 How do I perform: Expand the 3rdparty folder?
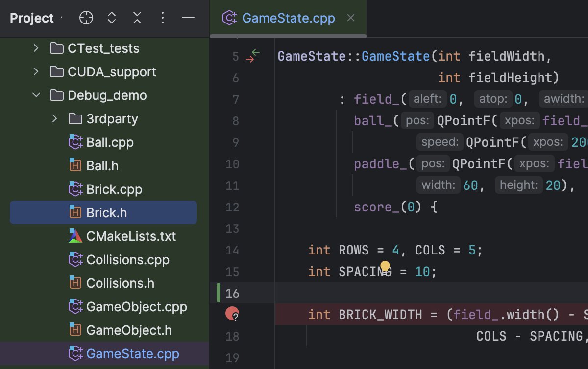pyautogui.click(x=54, y=119)
